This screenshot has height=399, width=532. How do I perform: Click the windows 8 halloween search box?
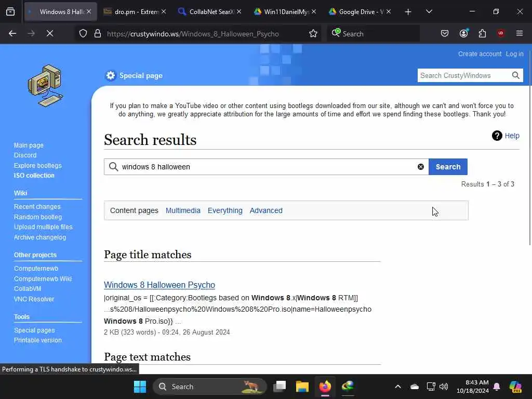267,167
